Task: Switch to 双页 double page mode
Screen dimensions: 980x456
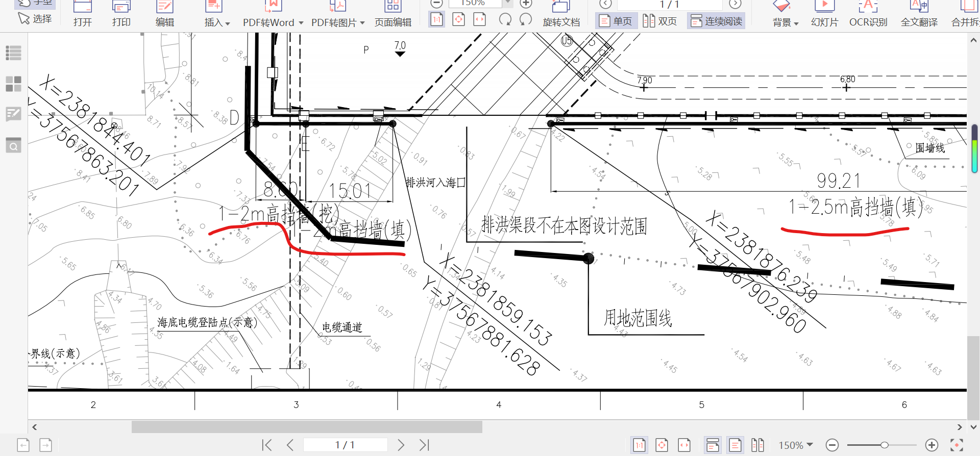Action: (660, 21)
